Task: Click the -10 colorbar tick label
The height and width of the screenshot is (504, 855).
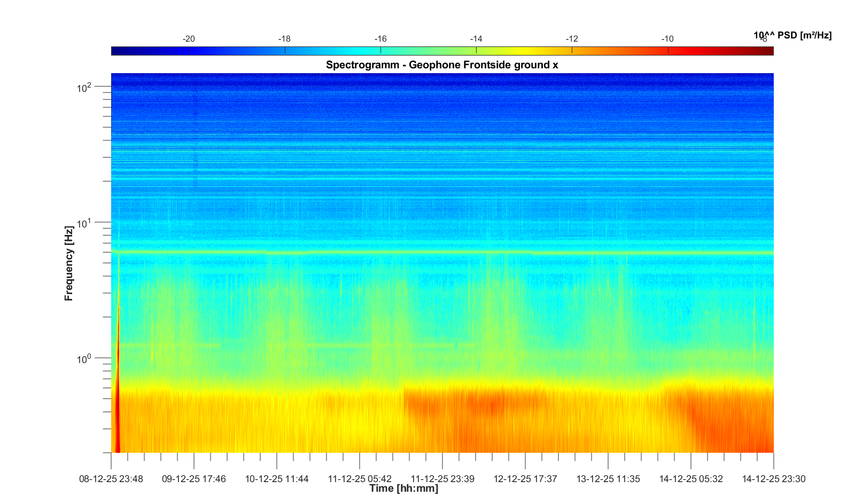Action: (667, 39)
